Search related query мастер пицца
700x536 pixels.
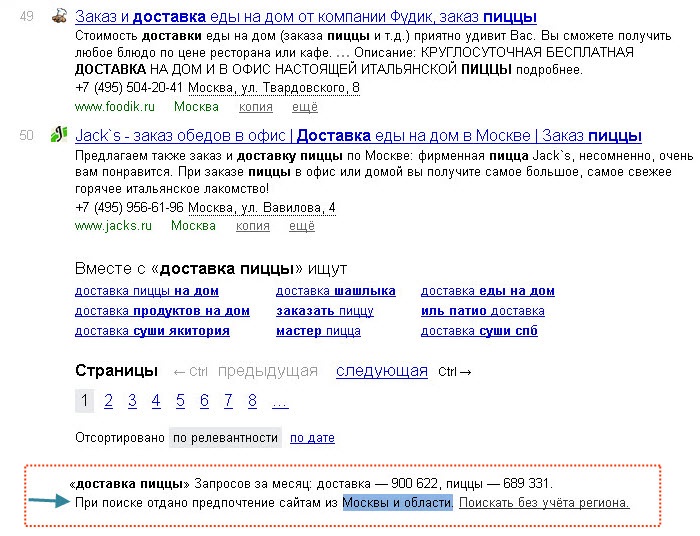pos(318,331)
